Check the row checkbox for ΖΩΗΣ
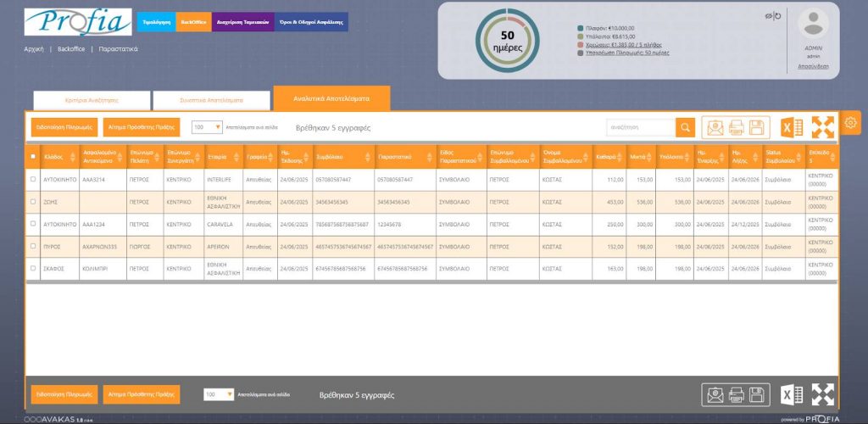 pyautogui.click(x=33, y=203)
